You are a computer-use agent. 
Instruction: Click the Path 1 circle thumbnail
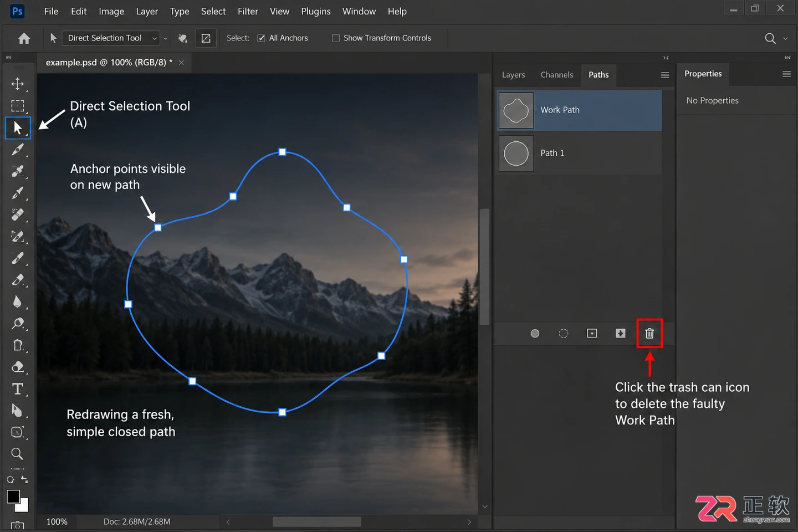pyautogui.click(x=516, y=154)
